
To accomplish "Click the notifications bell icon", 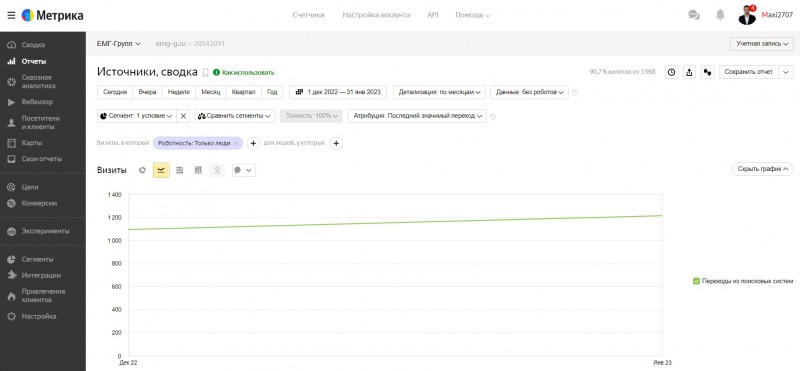I will point(720,15).
